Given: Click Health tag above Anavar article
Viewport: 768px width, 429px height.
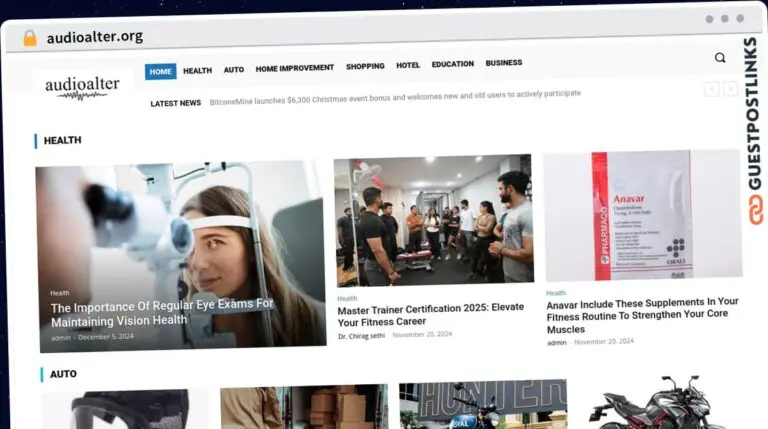Looking at the screenshot, I should (x=556, y=293).
